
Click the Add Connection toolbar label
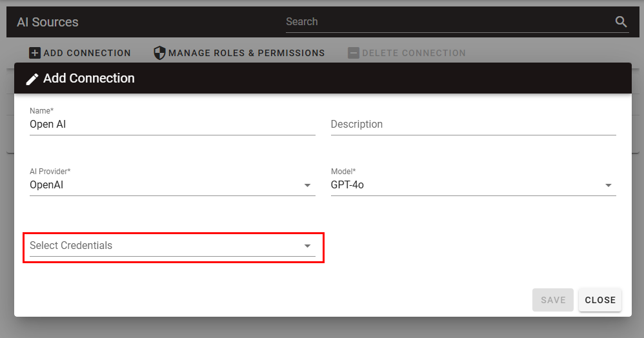pyautogui.click(x=87, y=53)
